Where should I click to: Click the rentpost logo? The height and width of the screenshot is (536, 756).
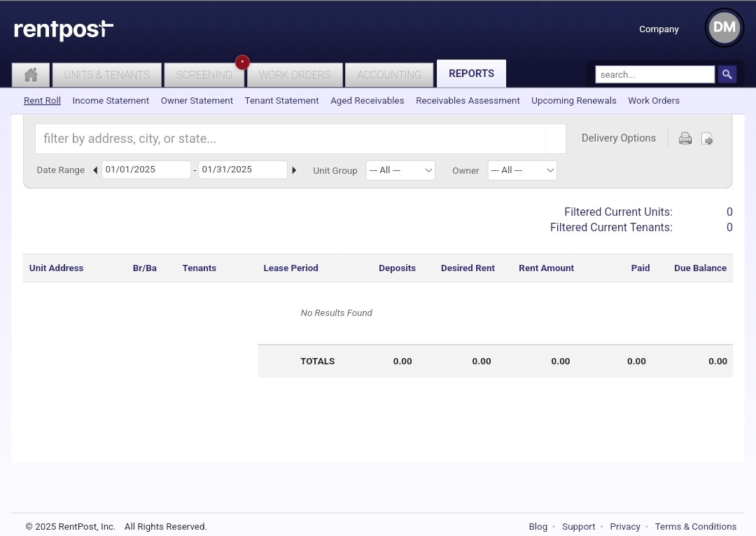64,30
